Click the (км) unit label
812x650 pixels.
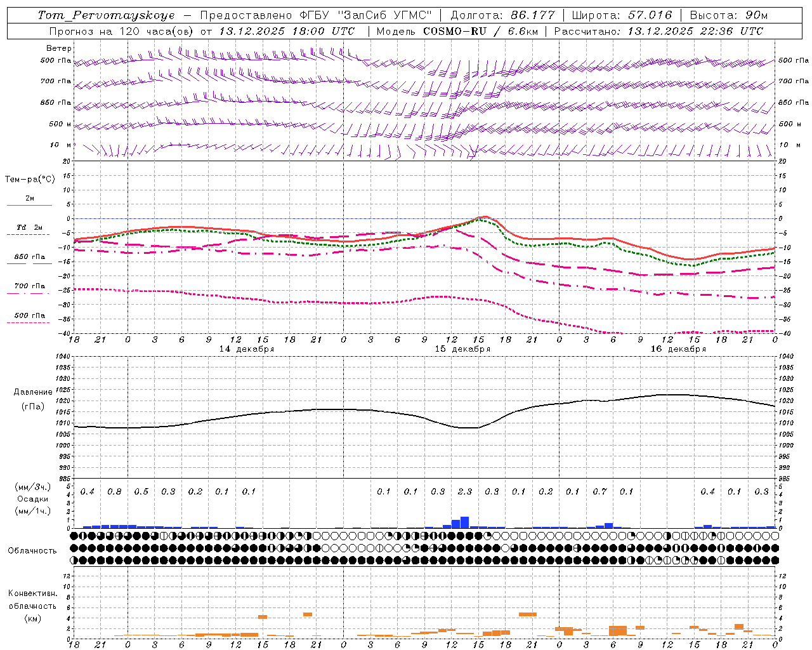point(32,618)
